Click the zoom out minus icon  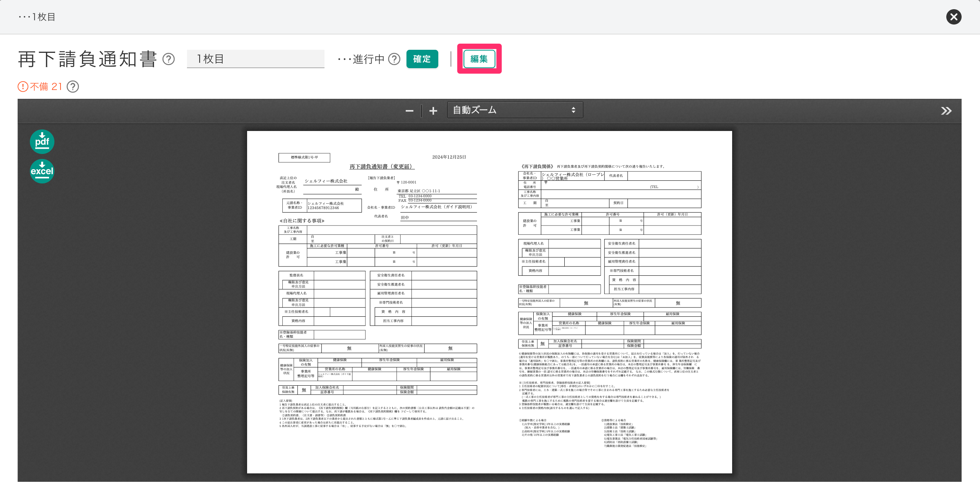click(409, 111)
